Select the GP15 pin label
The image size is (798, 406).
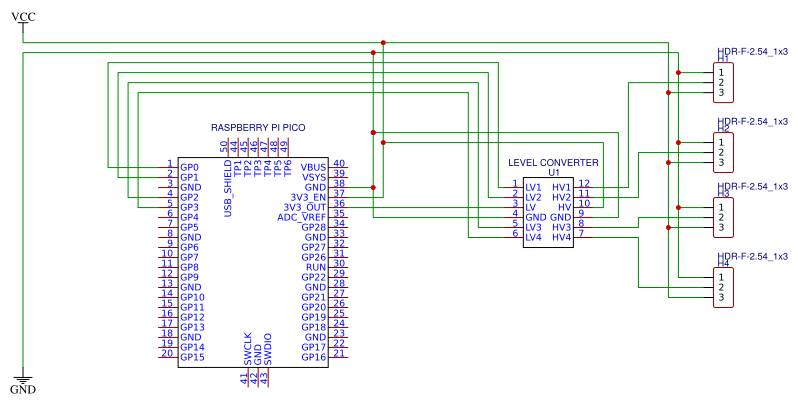192,357
